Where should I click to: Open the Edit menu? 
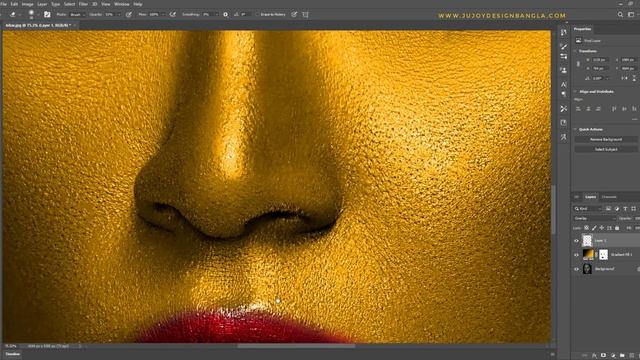click(14, 4)
